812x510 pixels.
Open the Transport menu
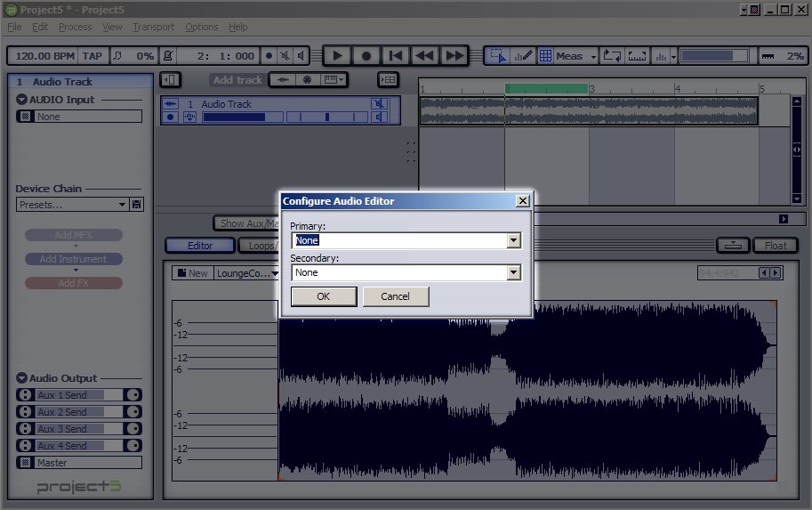(153, 27)
